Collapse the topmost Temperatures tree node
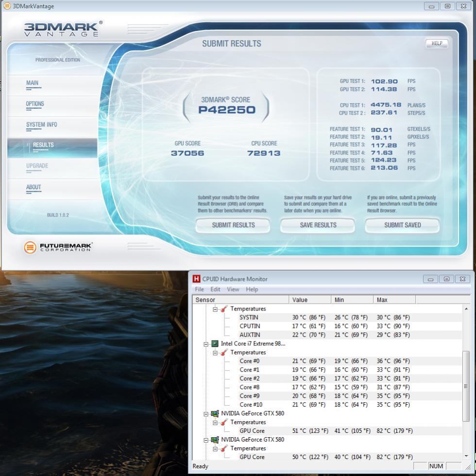This screenshot has height=476, width=476. click(x=215, y=310)
